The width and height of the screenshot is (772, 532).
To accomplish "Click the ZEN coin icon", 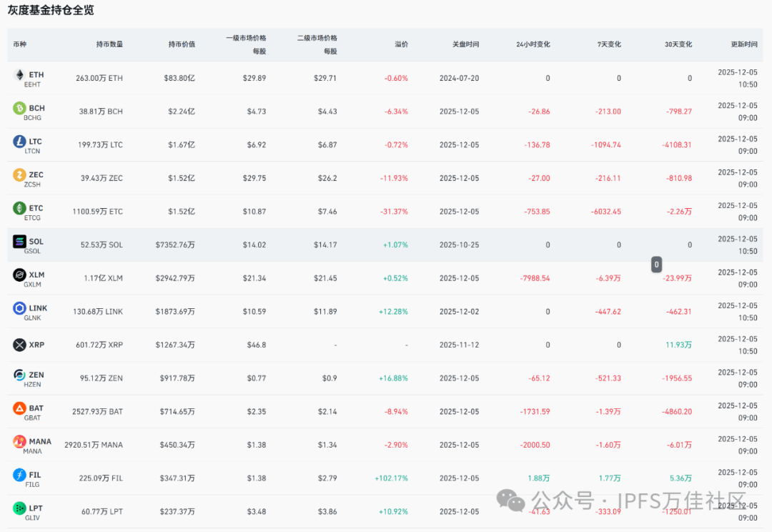I will [20, 375].
